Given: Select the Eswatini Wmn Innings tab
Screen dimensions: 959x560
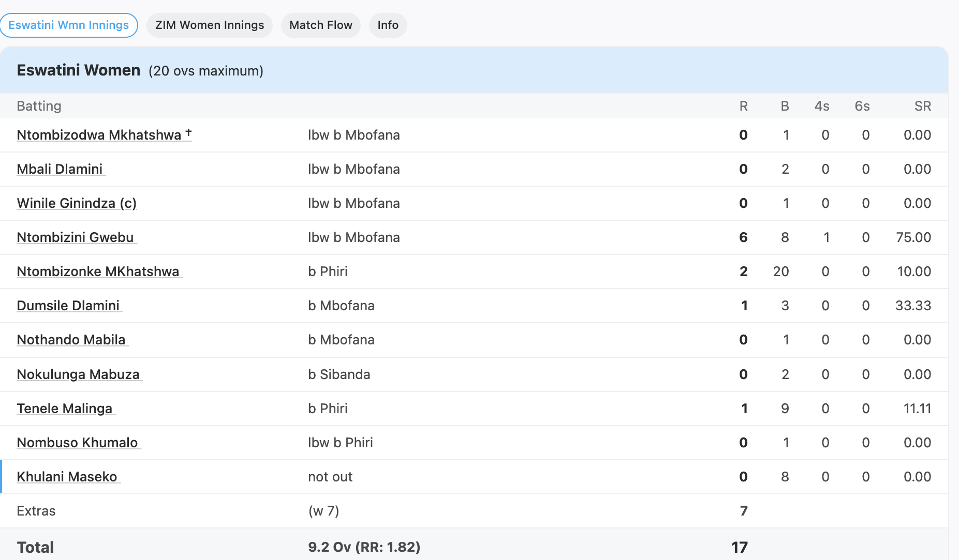Looking at the screenshot, I should pos(69,25).
